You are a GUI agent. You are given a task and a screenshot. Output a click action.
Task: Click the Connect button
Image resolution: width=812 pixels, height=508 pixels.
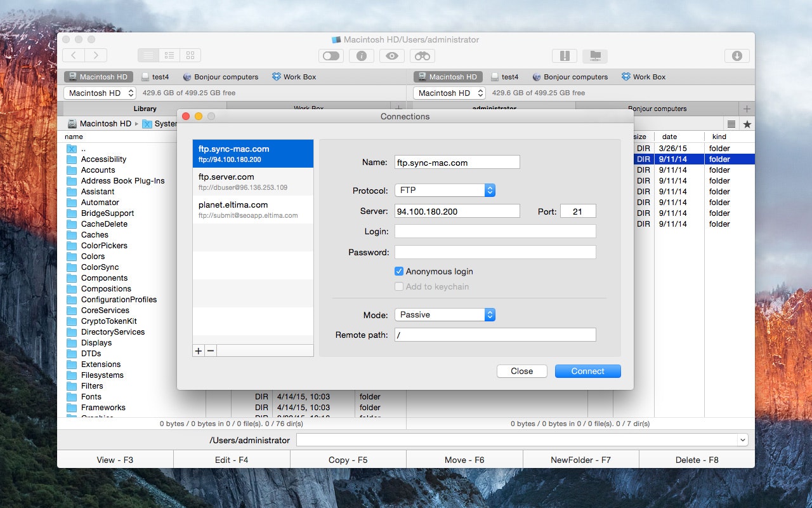tap(587, 371)
